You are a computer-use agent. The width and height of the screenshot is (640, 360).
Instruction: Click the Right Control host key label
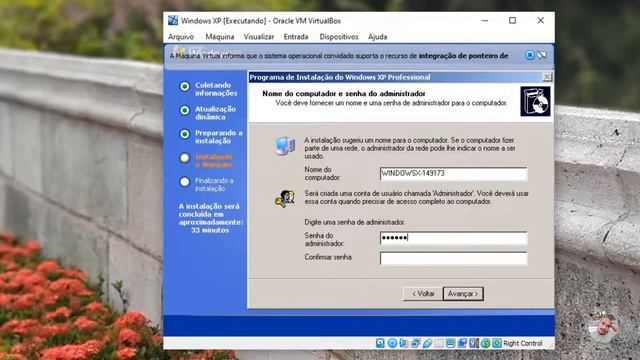click(523, 343)
